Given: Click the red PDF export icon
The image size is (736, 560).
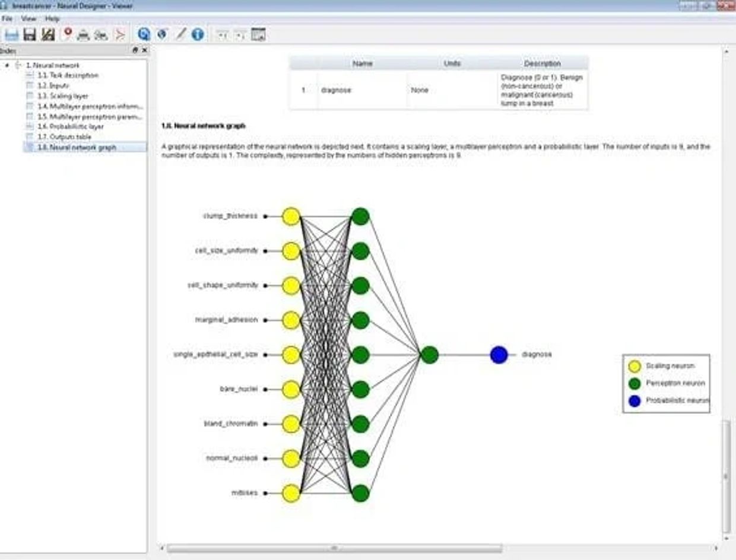Looking at the screenshot, I should click(120, 34).
